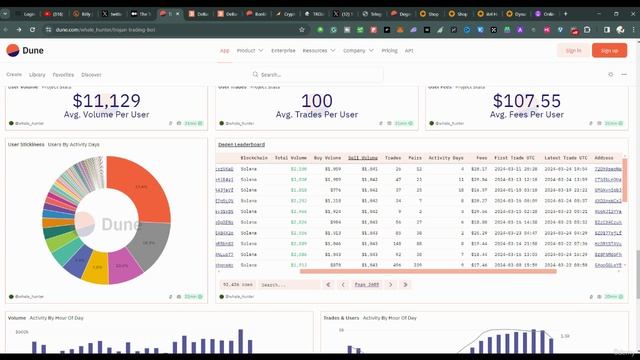The width and height of the screenshot is (640, 360).
Task: Open the Chrome tab search dropdown arrow
Action: pyautogui.click(x=5, y=14)
